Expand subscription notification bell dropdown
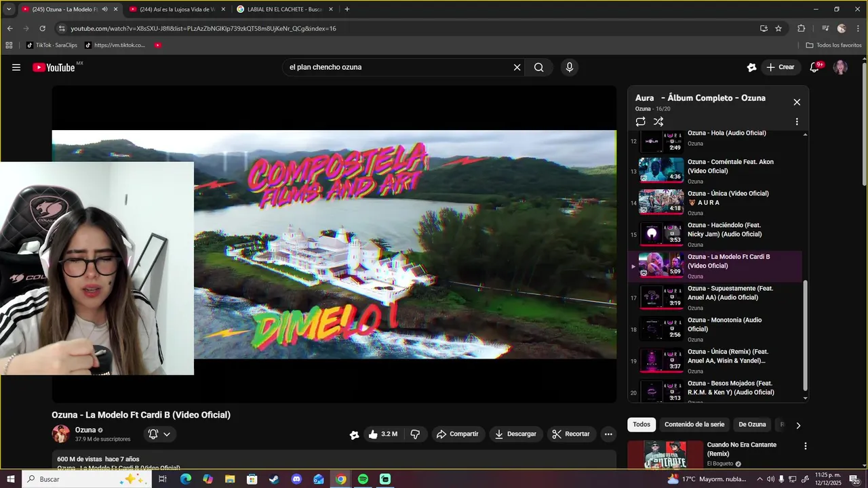This screenshot has height=488, width=868. click(x=160, y=434)
